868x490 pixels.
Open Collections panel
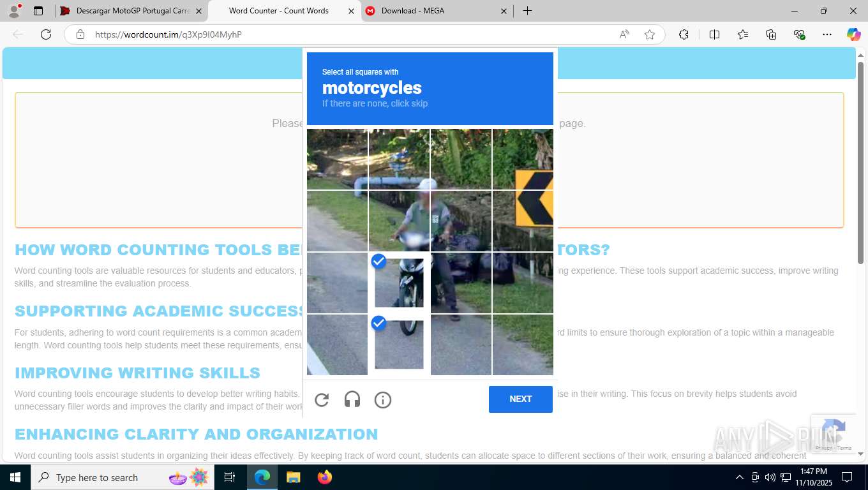pos(771,34)
